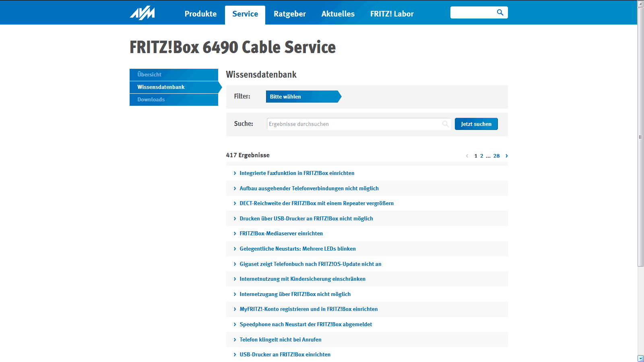Click the scrollbar up arrow

point(641,4)
